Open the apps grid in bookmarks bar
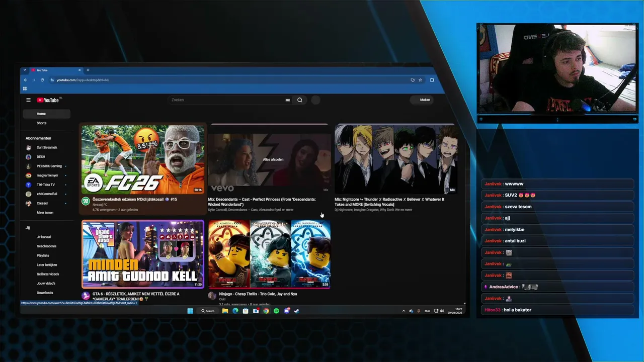 (25, 88)
